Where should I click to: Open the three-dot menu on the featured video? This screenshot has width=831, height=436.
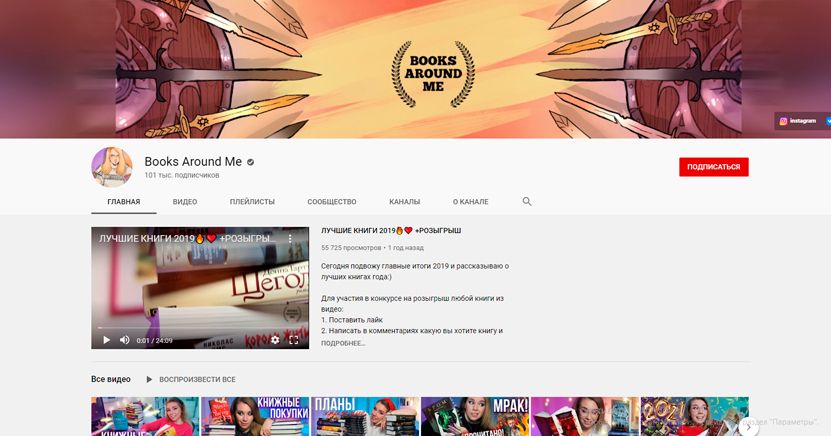pos(290,239)
